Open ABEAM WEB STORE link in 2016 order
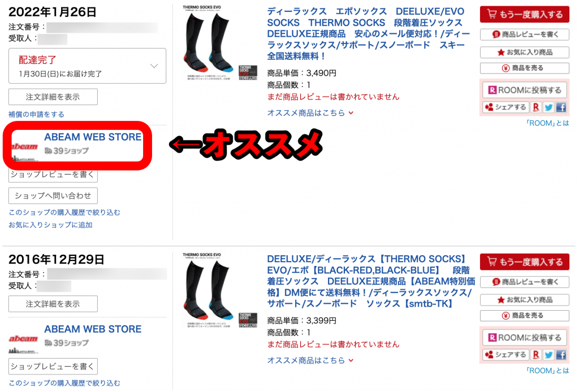The height and width of the screenshot is (392, 579). coord(93,329)
